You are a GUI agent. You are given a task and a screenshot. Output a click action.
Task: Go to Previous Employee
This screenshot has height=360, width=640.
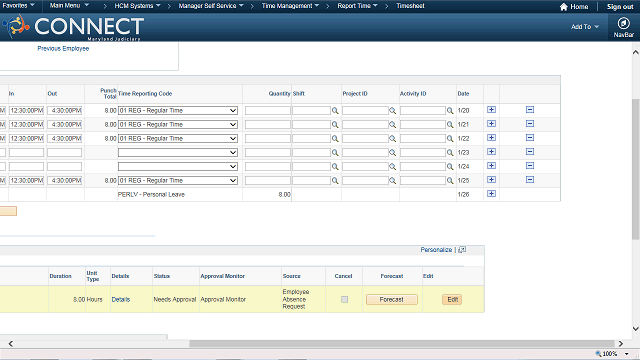point(63,49)
